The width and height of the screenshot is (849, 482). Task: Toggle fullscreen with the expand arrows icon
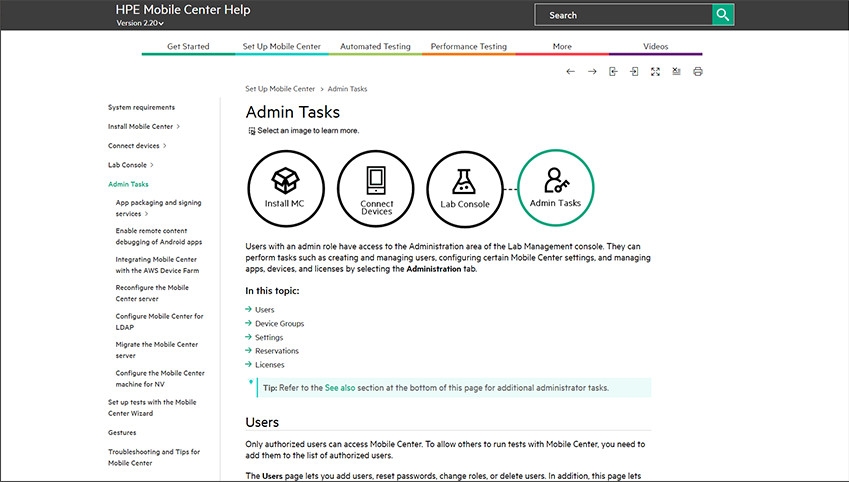coord(655,72)
